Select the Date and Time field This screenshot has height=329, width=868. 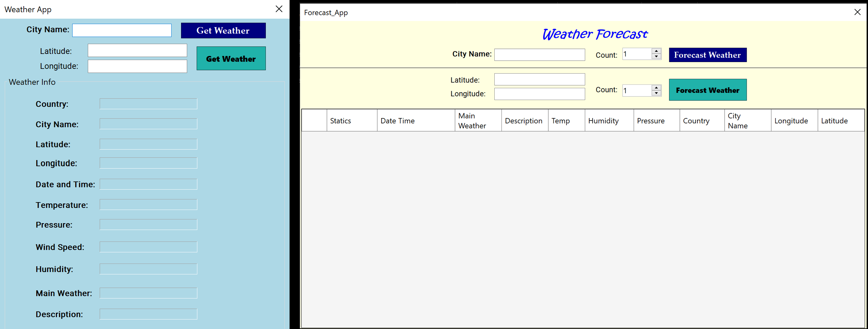point(148,184)
